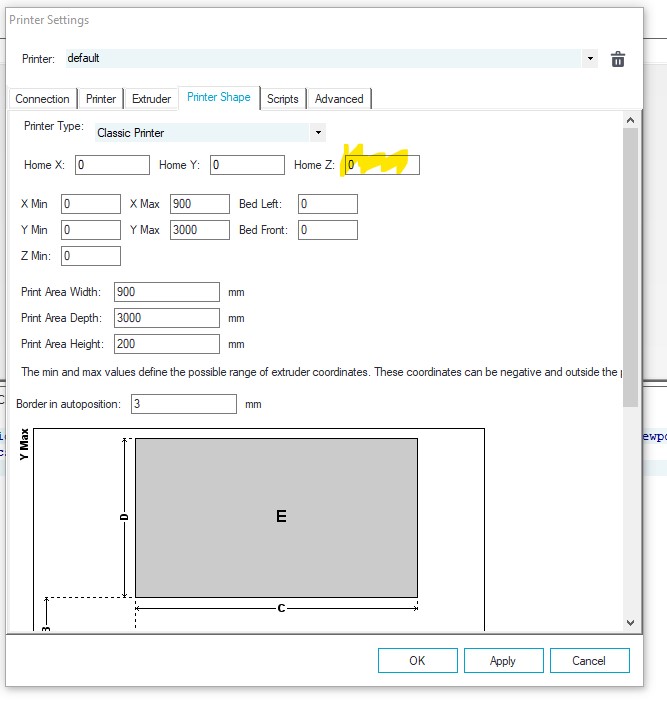Click the scrollbar up arrow
667x702 pixels.
[630, 119]
